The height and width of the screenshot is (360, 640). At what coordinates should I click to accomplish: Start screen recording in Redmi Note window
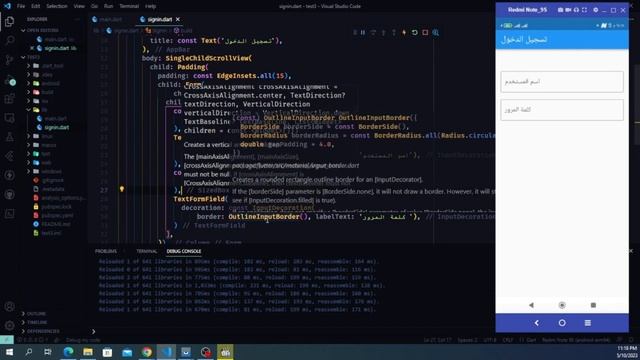click(x=568, y=10)
